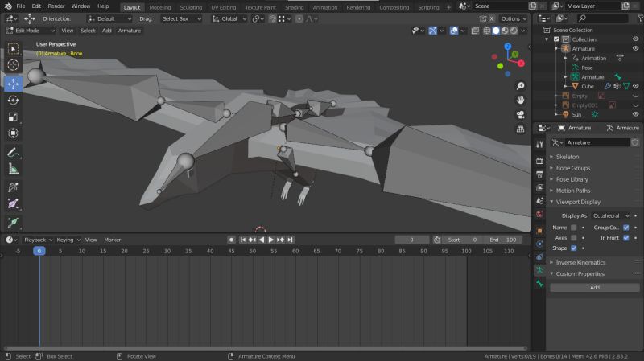Activate the Scale tool
This screenshot has height=361, width=644.
[13, 117]
